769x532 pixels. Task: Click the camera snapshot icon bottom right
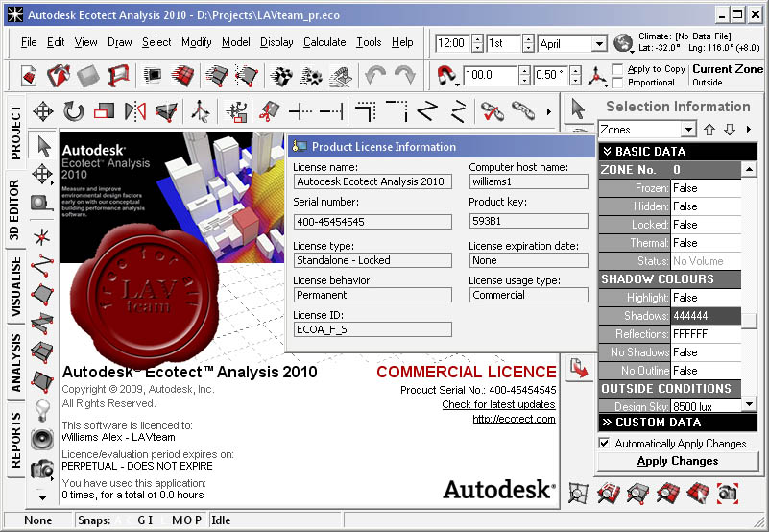click(x=728, y=493)
